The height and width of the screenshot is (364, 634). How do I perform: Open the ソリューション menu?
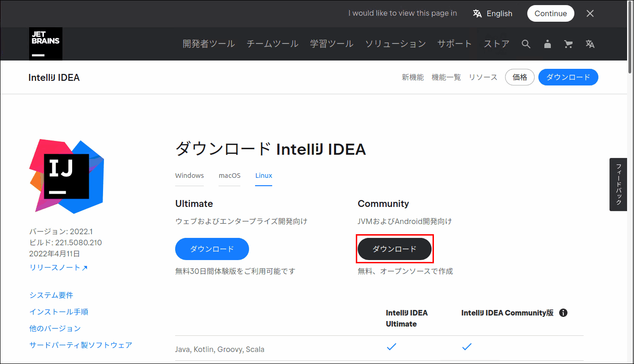click(x=396, y=44)
